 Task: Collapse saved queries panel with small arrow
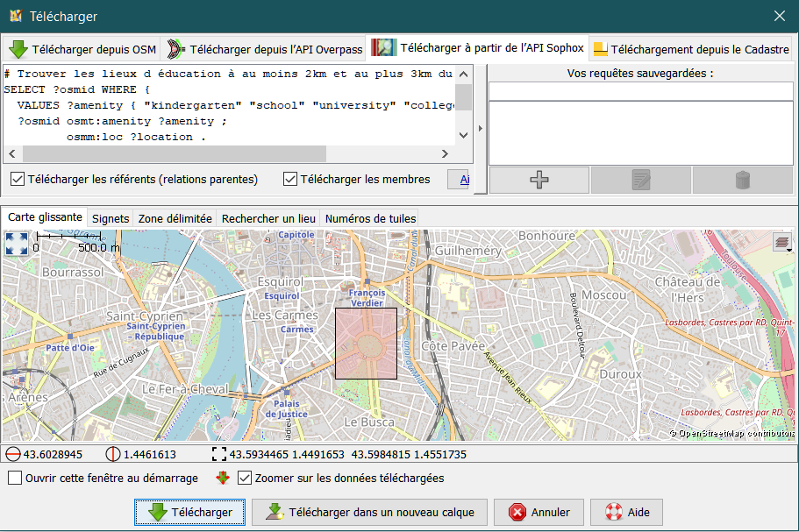[480, 129]
